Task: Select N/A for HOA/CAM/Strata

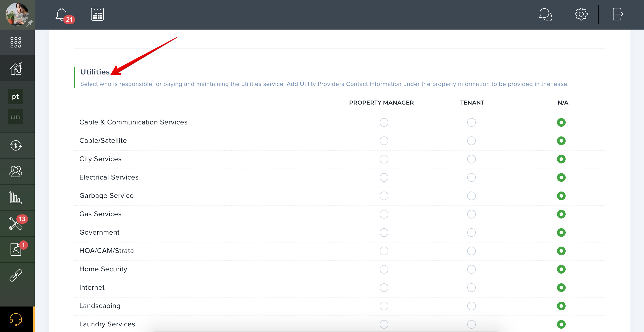Action: coord(561,251)
